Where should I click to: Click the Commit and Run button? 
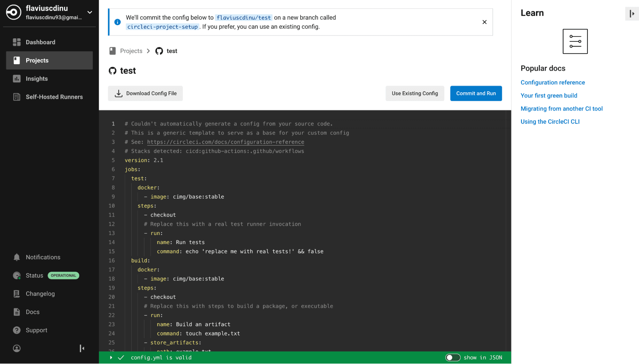click(x=476, y=93)
